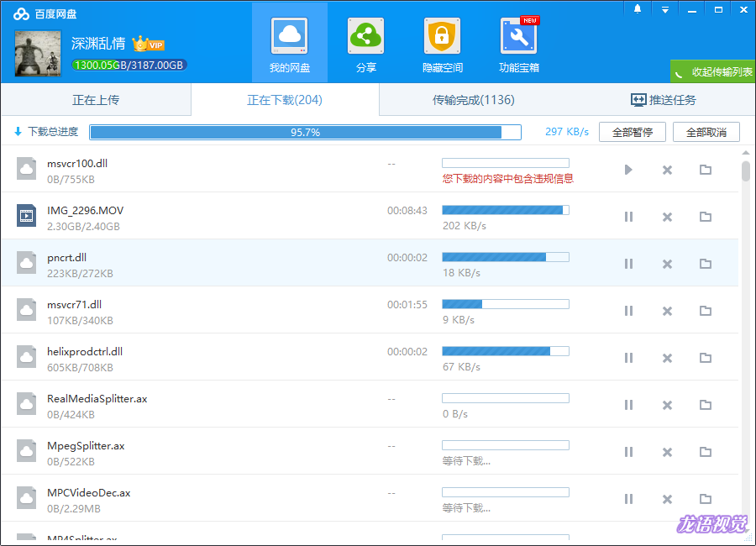Cancel the MpegSplitter.ax download
756x546 pixels.
(x=667, y=452)
